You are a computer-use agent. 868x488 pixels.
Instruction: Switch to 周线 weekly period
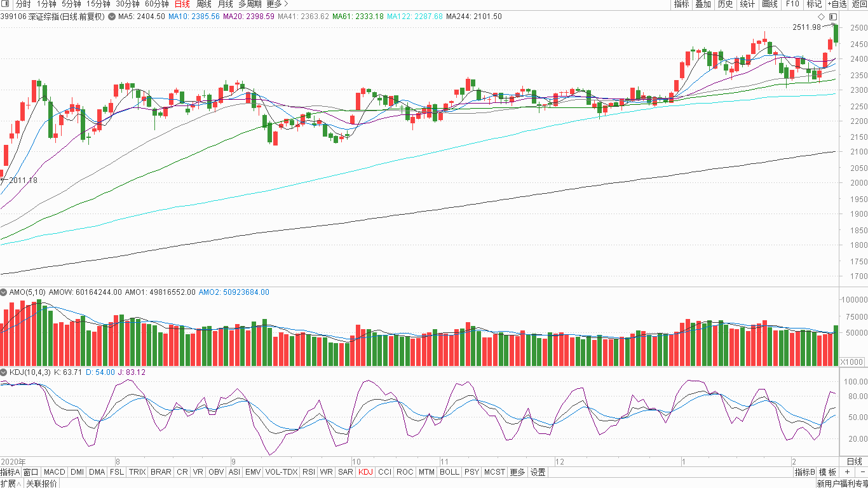(204, 4)
